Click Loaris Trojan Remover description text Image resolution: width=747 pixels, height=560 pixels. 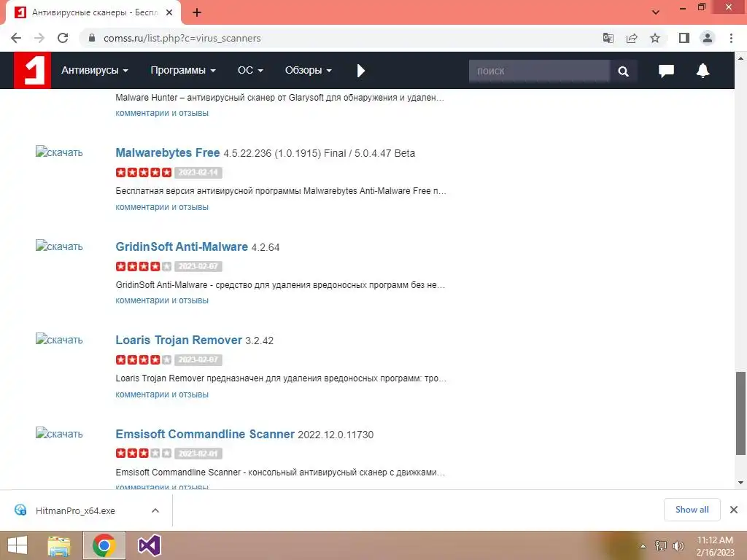point(281,378)
